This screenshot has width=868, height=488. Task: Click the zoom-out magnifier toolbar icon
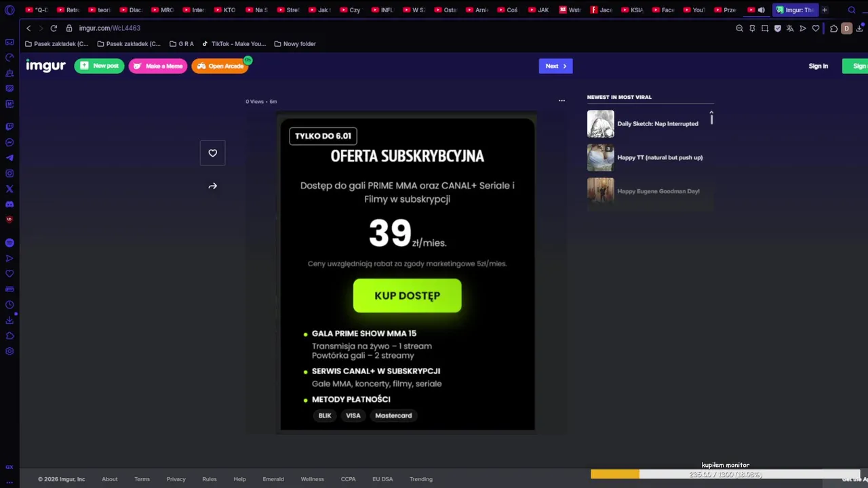click(x=739, y=28)
